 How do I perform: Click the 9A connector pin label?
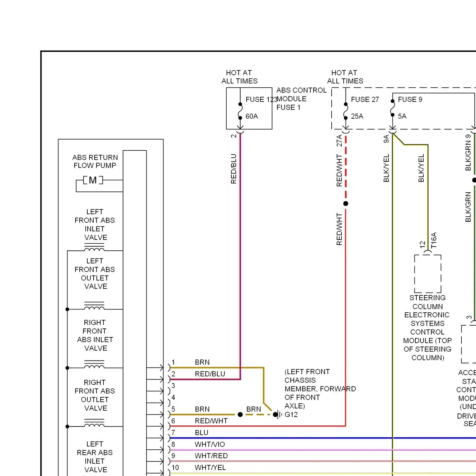coord(386,139)
